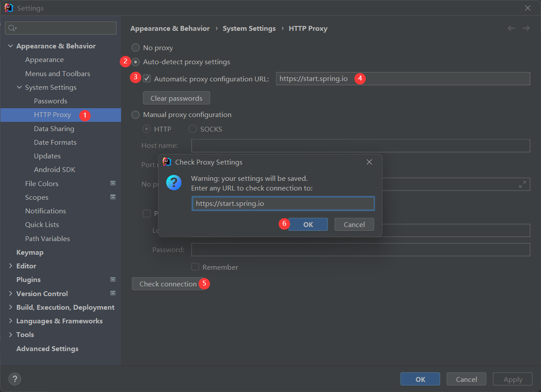541x392 pixels.
Task: Open Advanced Settings page
Action: 47,348
